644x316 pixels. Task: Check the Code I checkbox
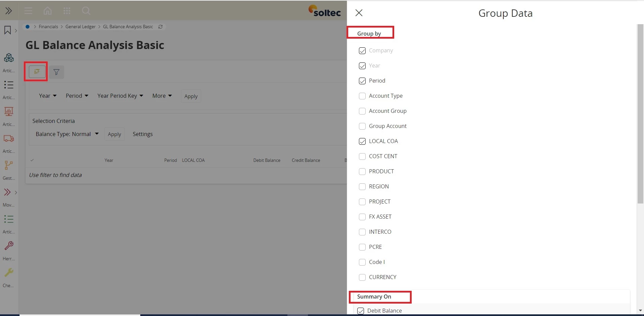362,262
